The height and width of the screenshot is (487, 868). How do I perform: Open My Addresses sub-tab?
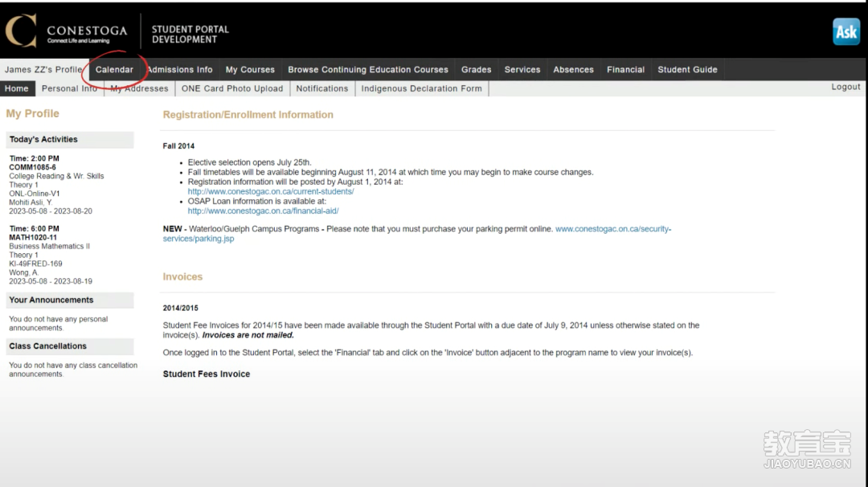(x=139, y=88)
